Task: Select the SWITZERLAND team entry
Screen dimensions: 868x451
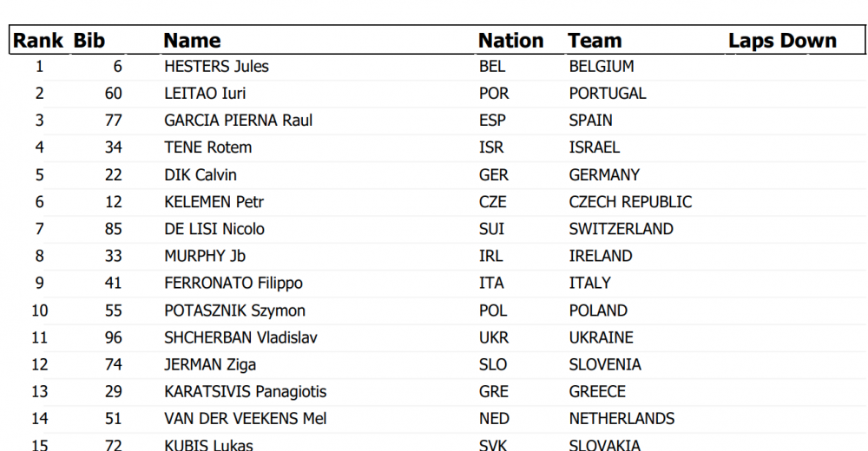Action: [x=621, y=229]
